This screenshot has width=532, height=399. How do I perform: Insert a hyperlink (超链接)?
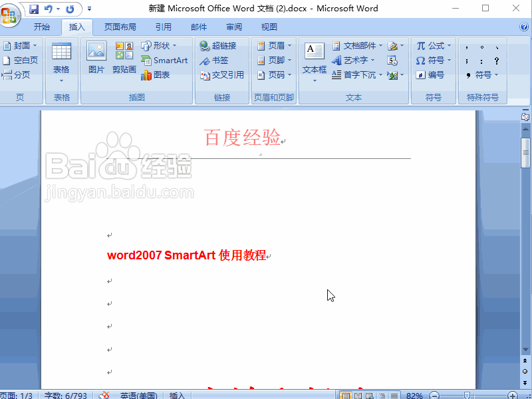pyautogui.click(x=218, y=45)
